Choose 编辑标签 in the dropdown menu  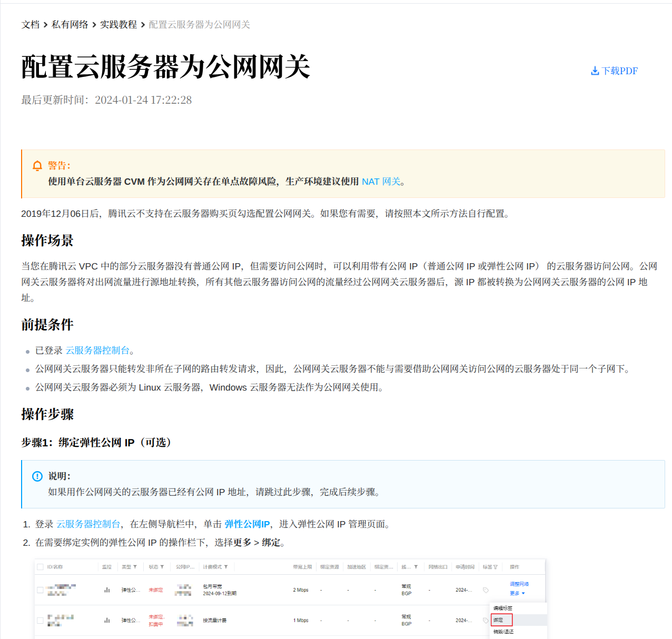tap(502, 608)
